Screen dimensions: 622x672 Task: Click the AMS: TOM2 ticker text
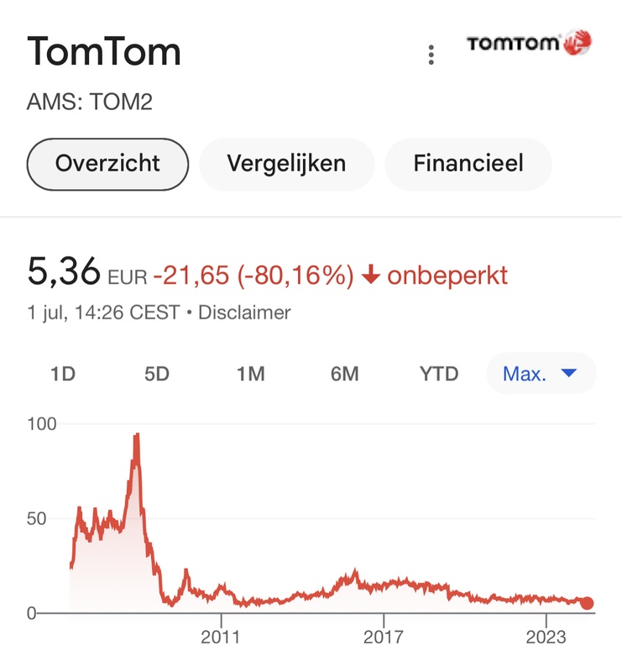[90, 102]
